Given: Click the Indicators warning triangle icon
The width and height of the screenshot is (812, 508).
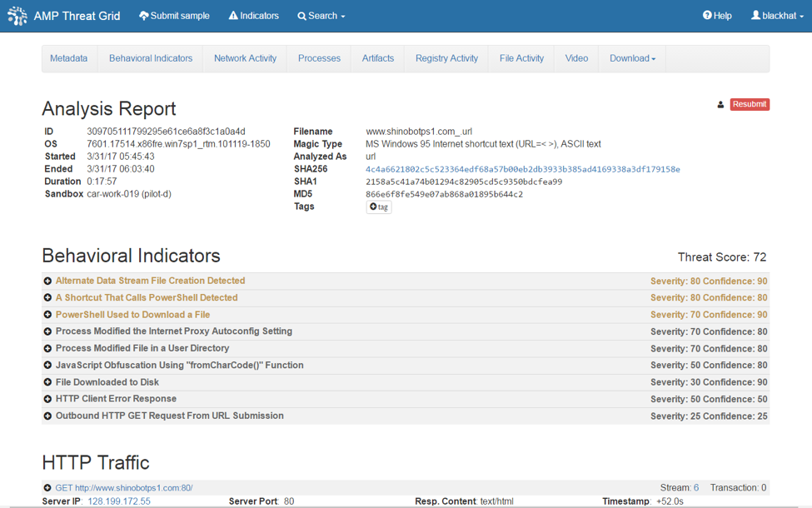Looking at the screenshot, I should click(233, 16).
